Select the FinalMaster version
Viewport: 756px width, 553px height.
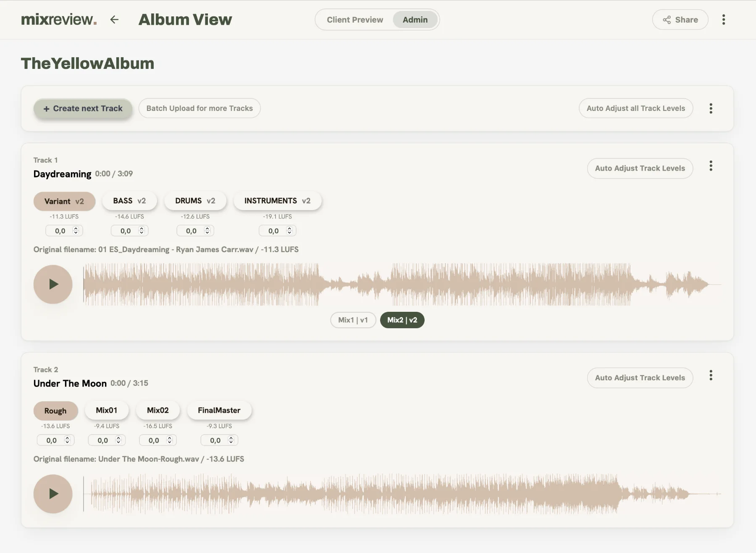coord(219,411)
